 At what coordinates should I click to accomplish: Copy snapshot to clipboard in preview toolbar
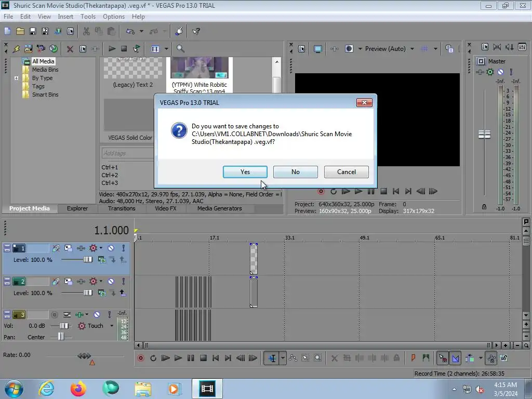coord(449,49)
